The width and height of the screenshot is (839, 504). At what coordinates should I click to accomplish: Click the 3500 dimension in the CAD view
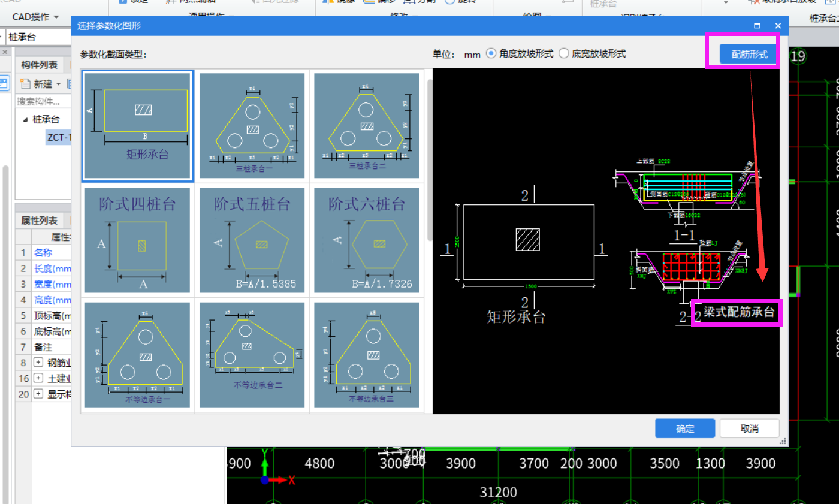coord(665,464)
